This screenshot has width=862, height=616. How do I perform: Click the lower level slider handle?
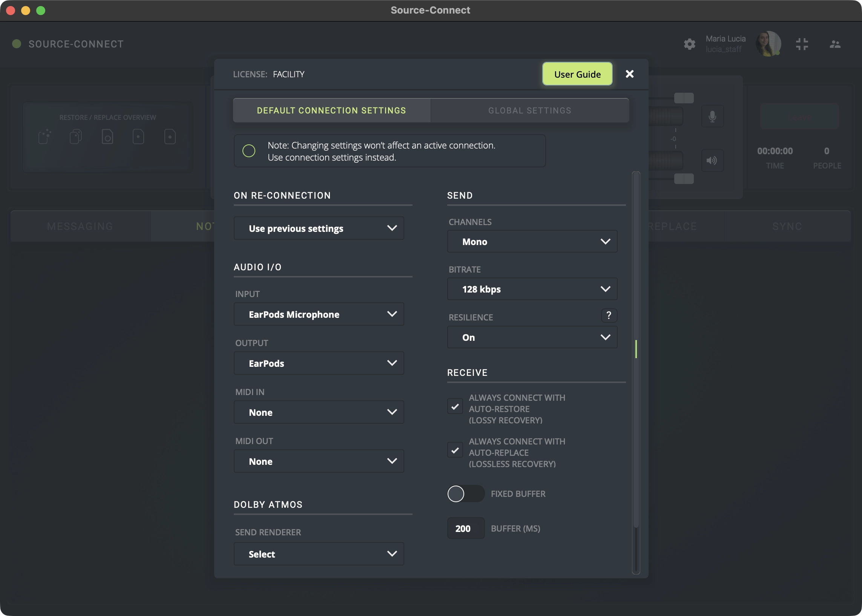tap(684, 179)
